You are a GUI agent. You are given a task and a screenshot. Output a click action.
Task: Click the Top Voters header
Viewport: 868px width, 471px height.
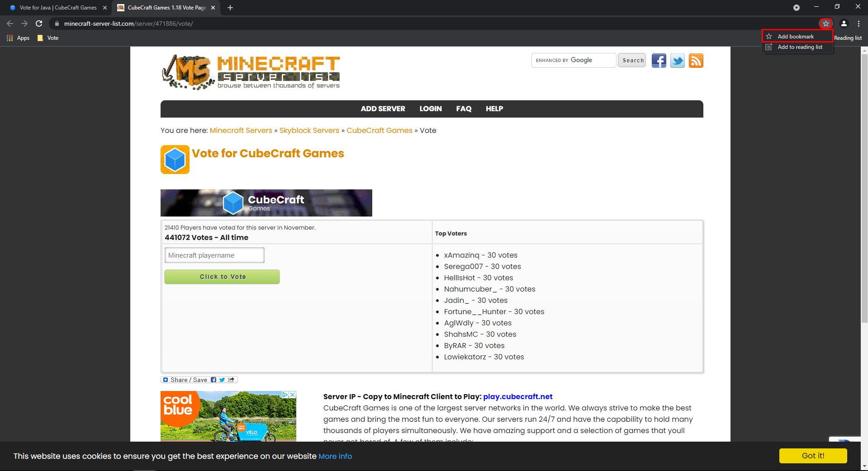pos(451,233)
